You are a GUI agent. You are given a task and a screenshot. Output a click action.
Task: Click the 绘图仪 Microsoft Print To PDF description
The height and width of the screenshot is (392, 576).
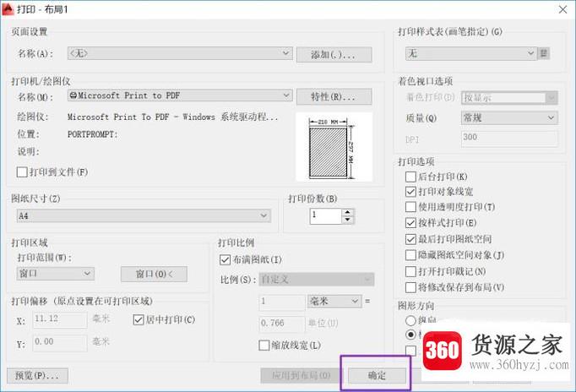pyautogui.click(x=172, y=117)
